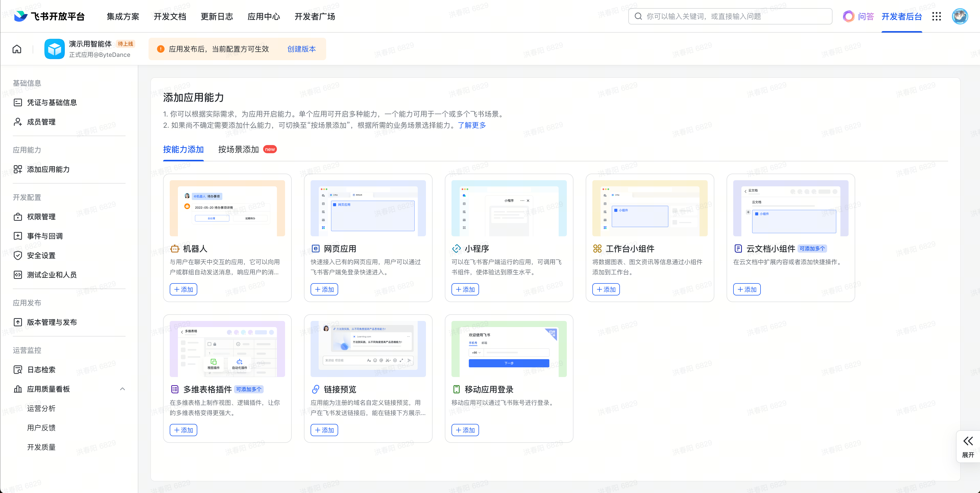Open the nine-dot apps grid icon
Viewport: 980px width, 493px height.
(936, 16)
